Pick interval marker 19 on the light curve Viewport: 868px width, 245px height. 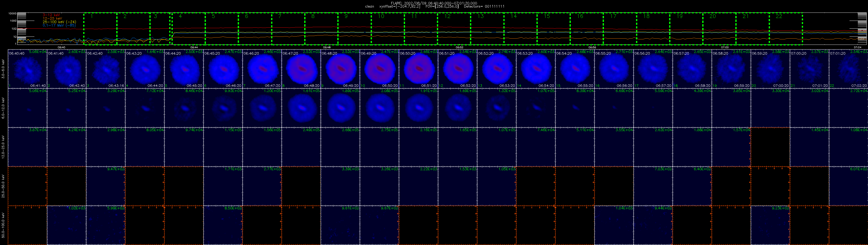pos(679,16)
